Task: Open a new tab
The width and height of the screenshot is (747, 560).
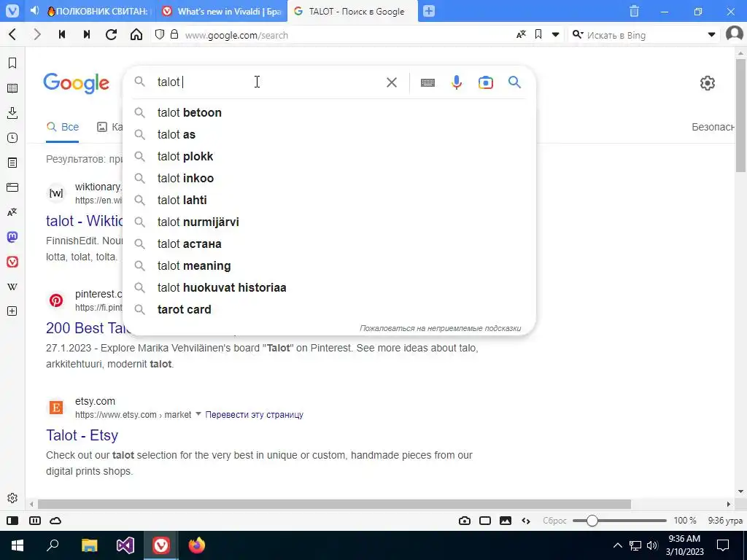Action: pyautogui.click(x=429, y=11)
